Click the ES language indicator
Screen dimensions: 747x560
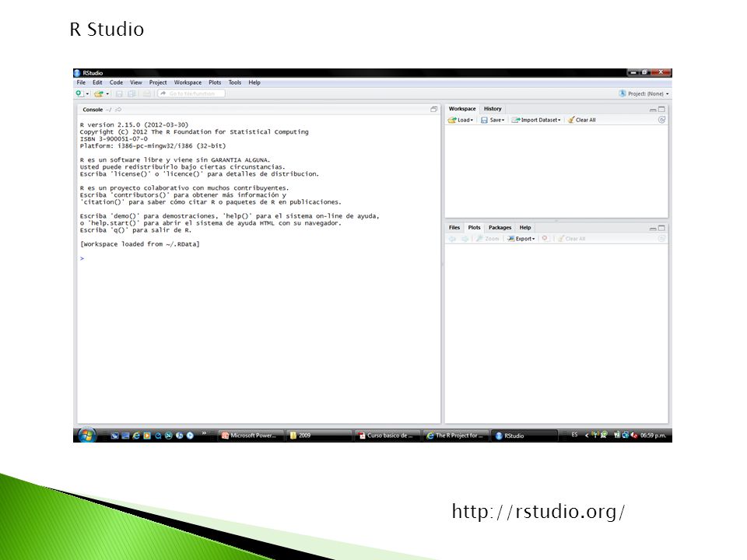[x=574, y=435]
